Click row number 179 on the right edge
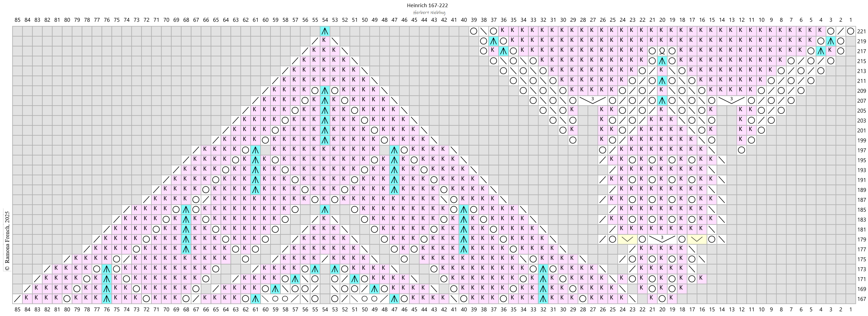Screen dimensions: 868x316 861,239
